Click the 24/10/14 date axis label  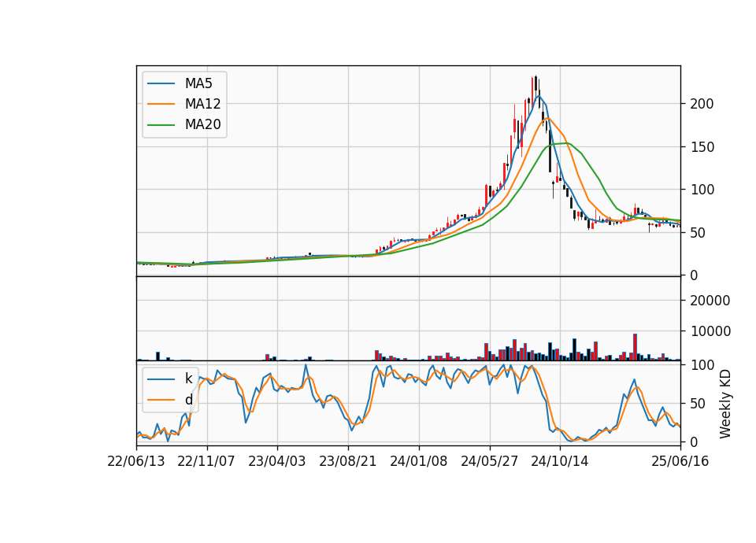coord(560,461)
